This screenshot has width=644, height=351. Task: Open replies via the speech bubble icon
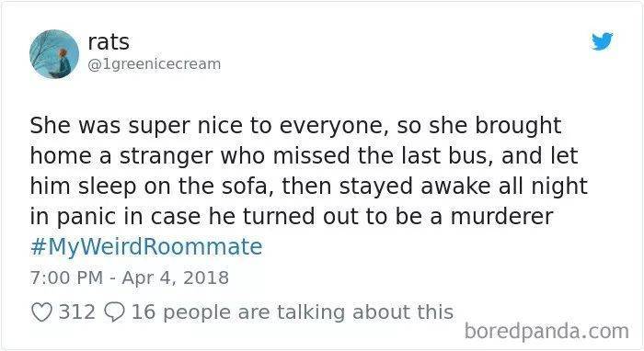click(115, 312)
